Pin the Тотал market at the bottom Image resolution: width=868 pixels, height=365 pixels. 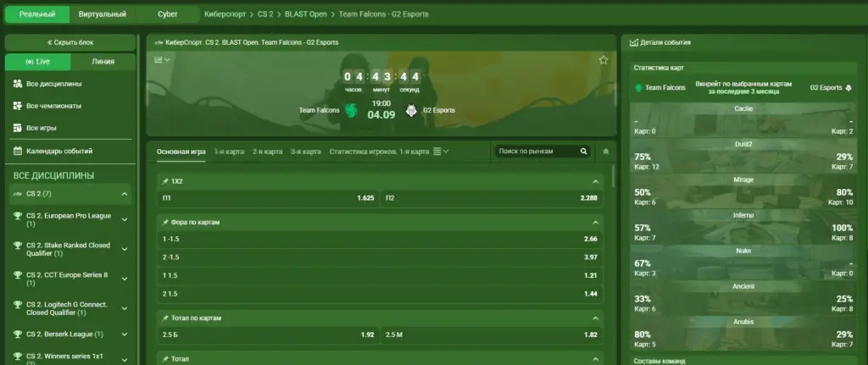[x=165, y=359]
